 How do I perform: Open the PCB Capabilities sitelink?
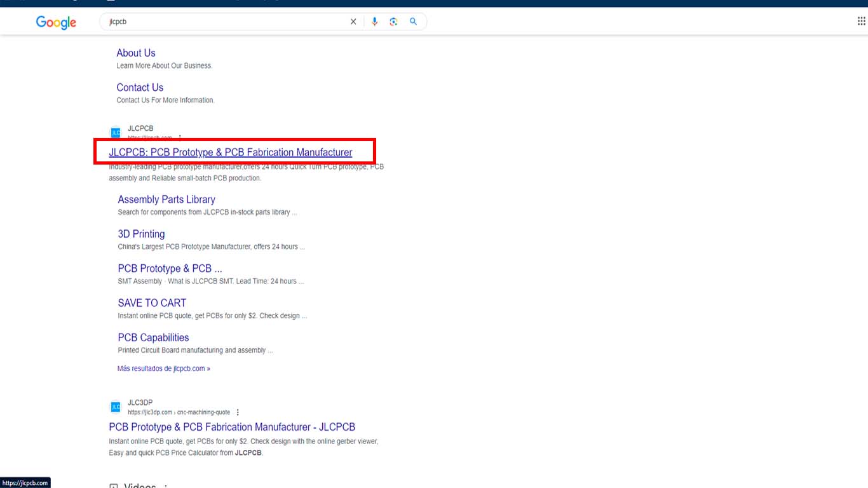[153, 337]
